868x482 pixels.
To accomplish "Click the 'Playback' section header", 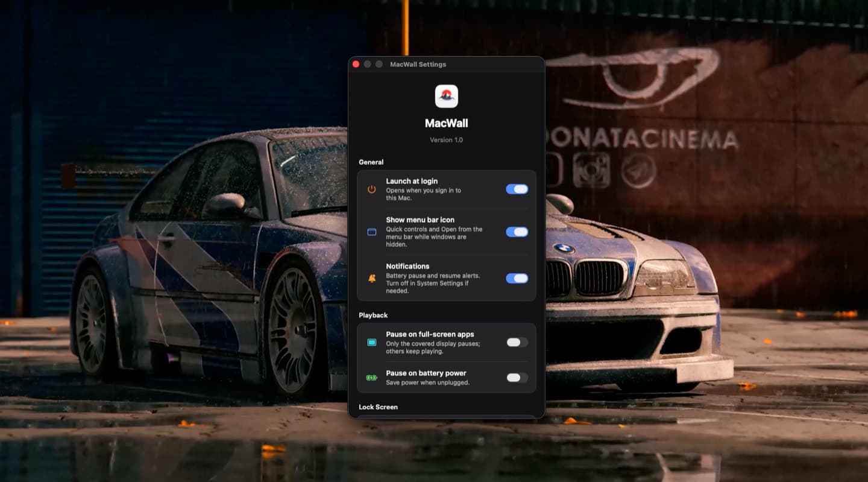I will point(373,316).
